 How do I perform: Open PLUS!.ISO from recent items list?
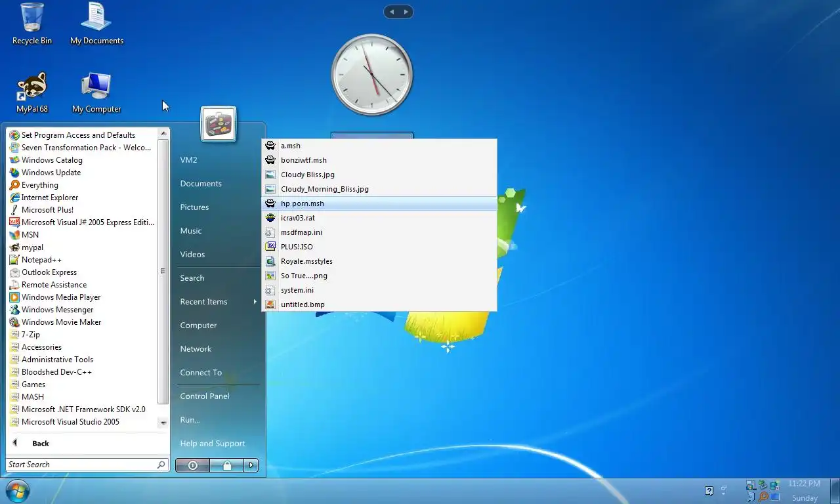point(379,247)
